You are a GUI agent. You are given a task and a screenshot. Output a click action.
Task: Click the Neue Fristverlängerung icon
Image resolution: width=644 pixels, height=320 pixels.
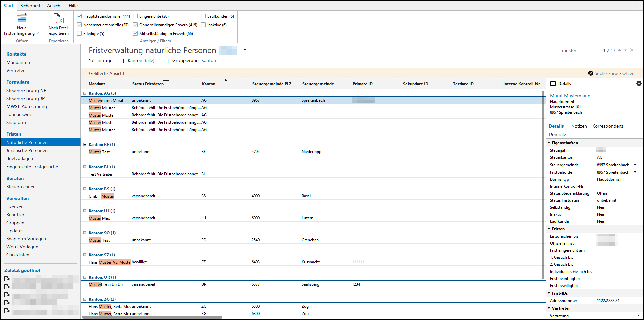pos(22,19)
